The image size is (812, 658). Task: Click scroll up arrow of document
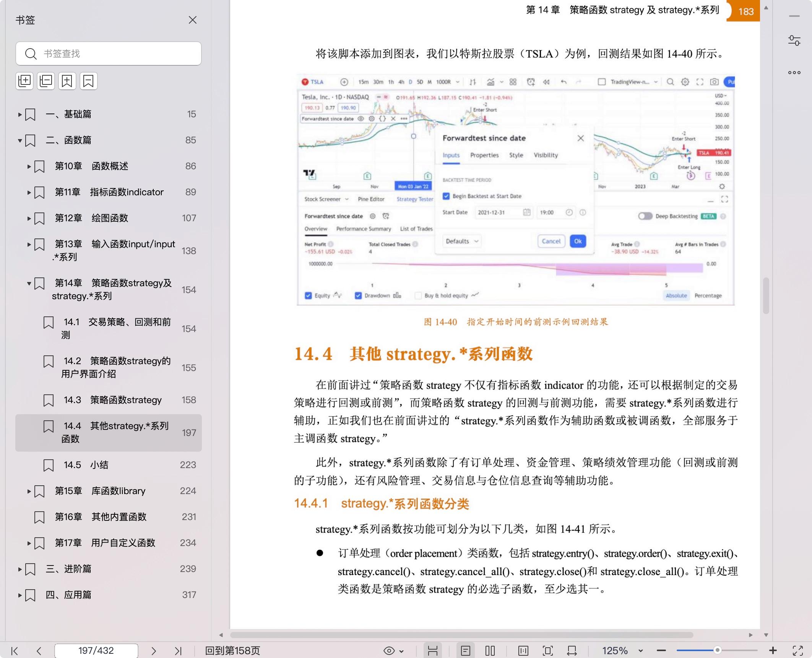pos(766,8)
